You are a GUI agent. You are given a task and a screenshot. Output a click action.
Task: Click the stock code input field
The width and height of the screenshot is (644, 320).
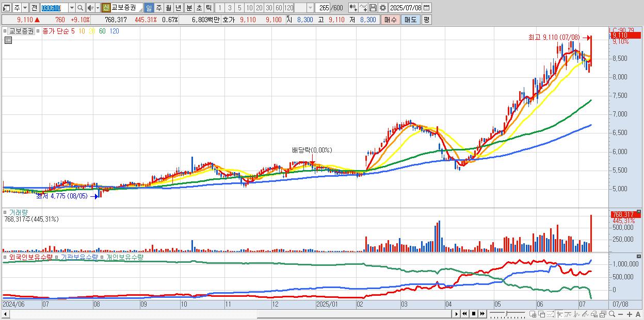(x=54, y=8)
